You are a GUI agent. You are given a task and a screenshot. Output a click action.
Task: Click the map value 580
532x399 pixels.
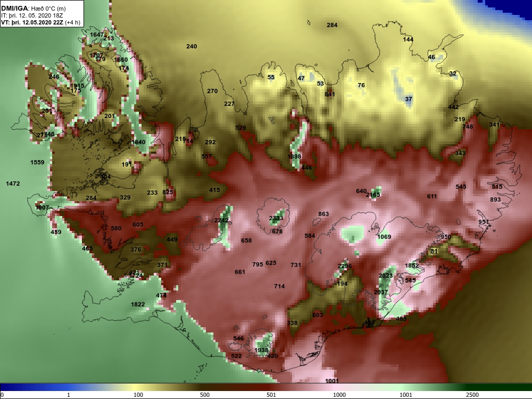[x=116, y=228]
